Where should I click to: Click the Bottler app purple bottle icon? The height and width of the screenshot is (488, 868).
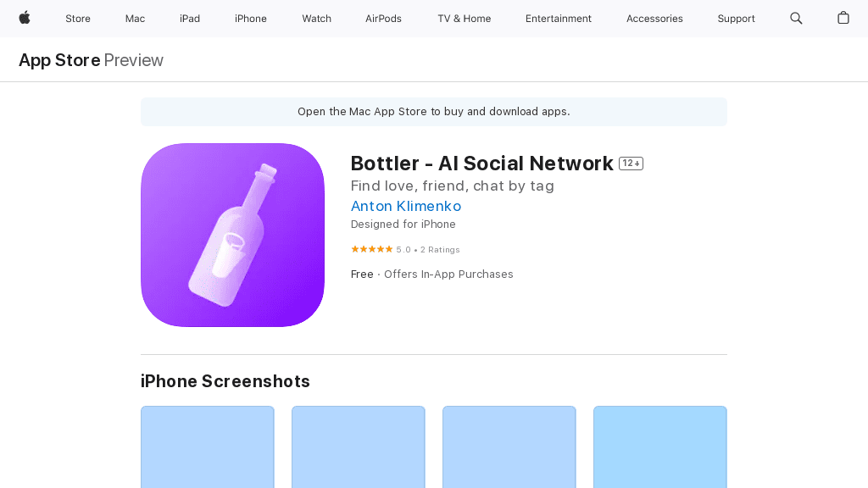pyautogui.click(x=232, y=235)
